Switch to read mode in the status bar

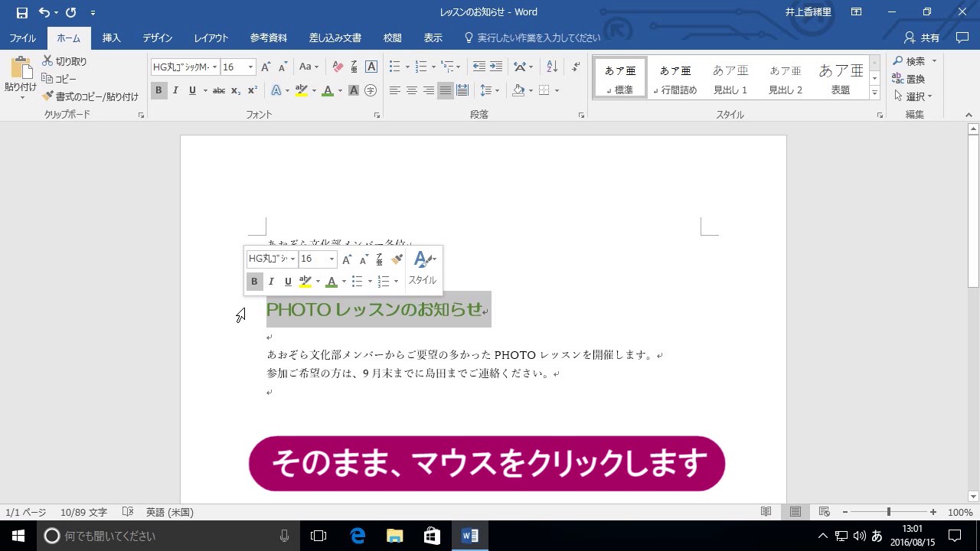pyautogui.click(x=766, y=512)
